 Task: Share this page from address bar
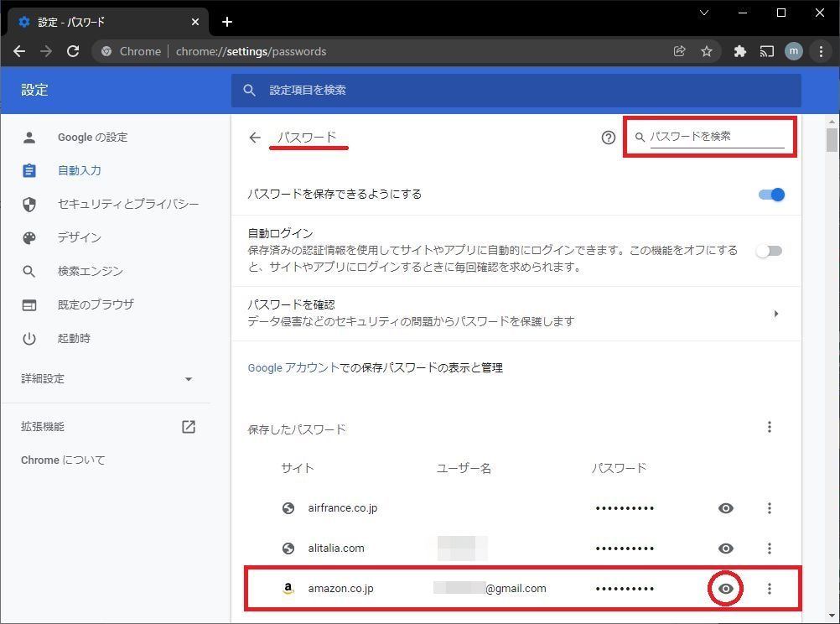pyautogui.click(x=679, y=51)
